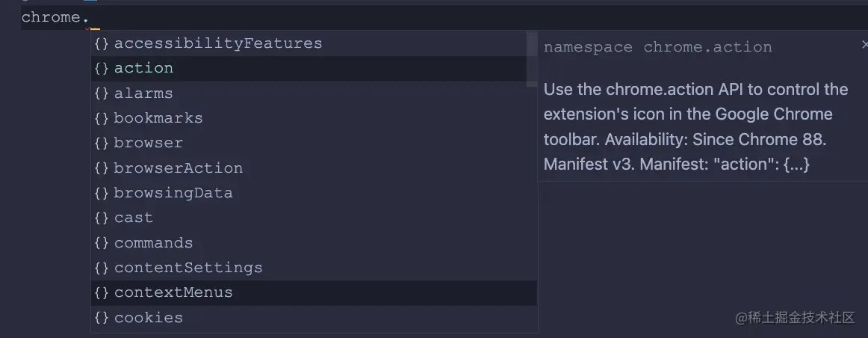
Task: Click the namespace chrome.action header text
Action: coord(657,47)
